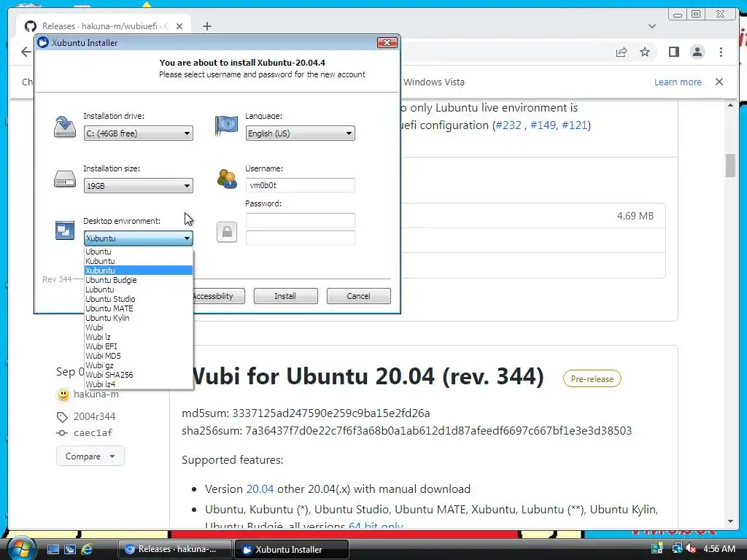Dismiss the Windows Vista notification bar
The image size is (747, 560).
[719, 82]
